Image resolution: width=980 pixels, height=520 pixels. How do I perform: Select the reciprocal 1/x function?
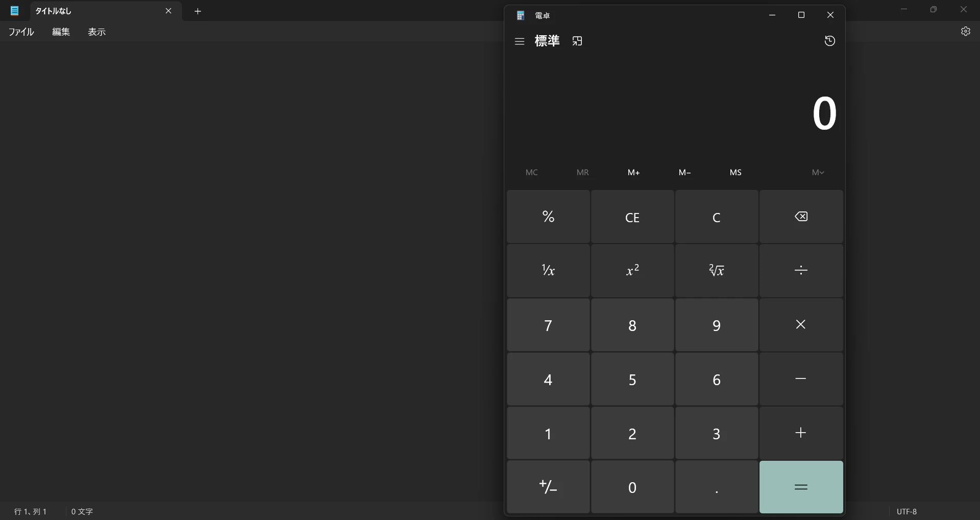click(x=548, y=271)
